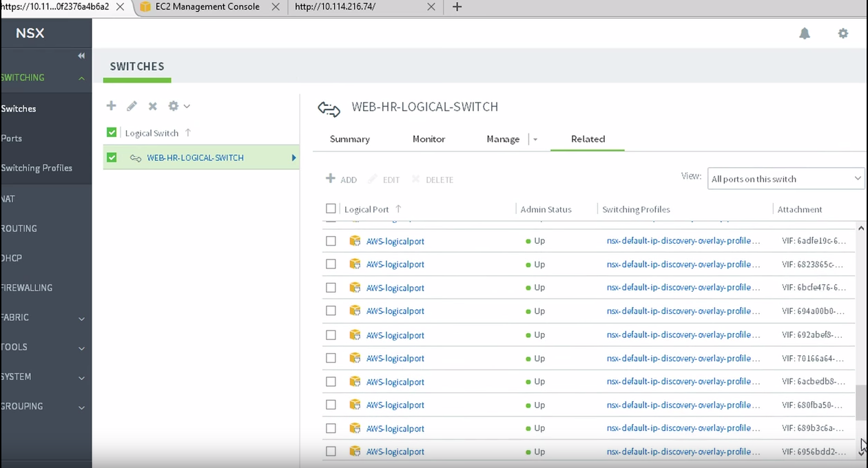Screen dimensions: 868x468
Task: Switch to the Summary tab
Action: [x=350, y=139]
